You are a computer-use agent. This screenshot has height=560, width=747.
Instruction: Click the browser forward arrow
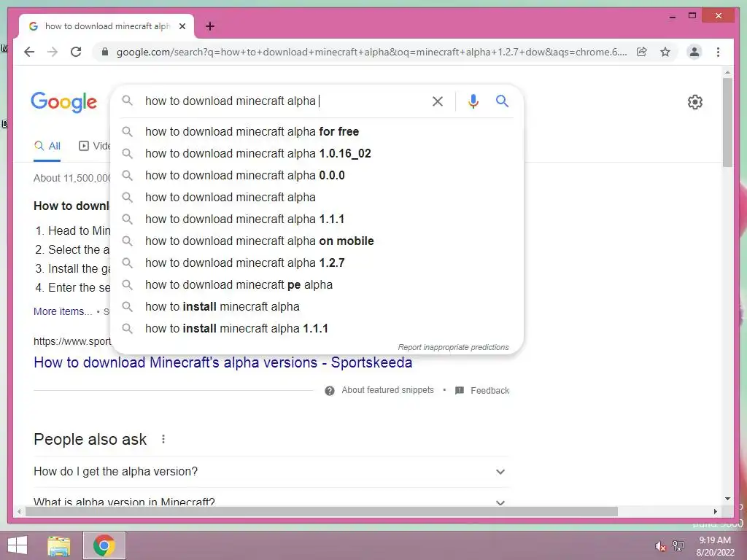(53, 52)
